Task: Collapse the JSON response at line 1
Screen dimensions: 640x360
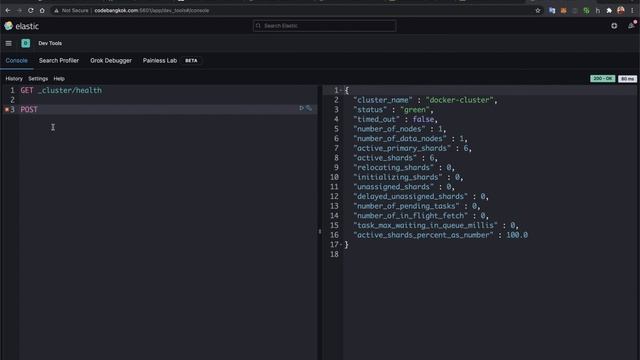Action: pos(341,90)
